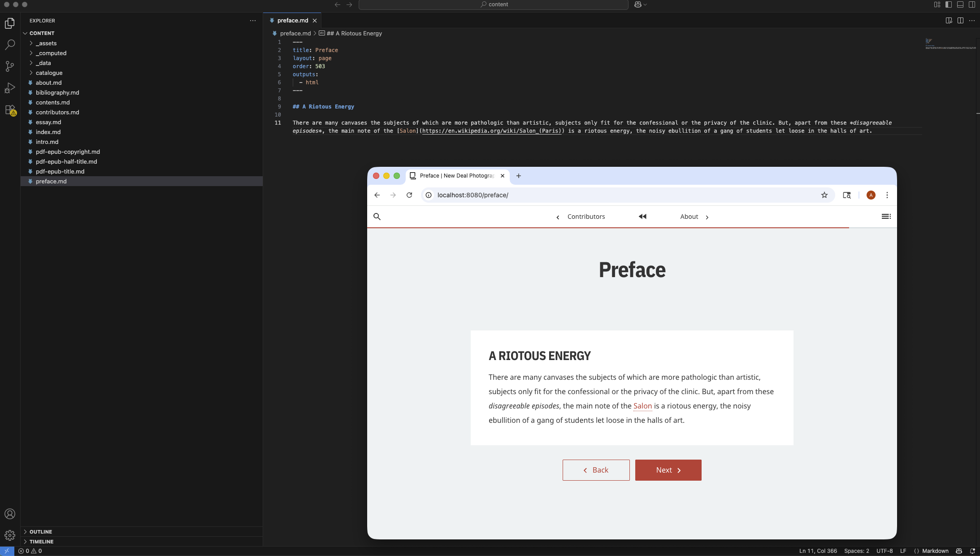Follow the Salon hyperlink in the preview

(642, 406)
